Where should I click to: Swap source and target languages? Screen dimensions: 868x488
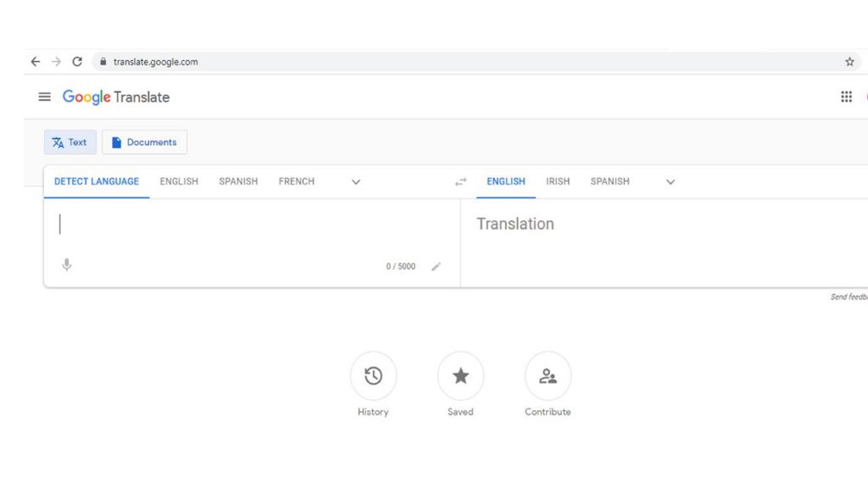click(x=460, y=182)
